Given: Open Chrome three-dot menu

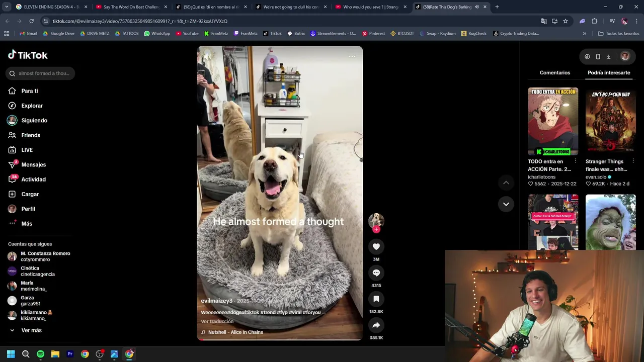Looking at the screenshot, I should (636, 21).
